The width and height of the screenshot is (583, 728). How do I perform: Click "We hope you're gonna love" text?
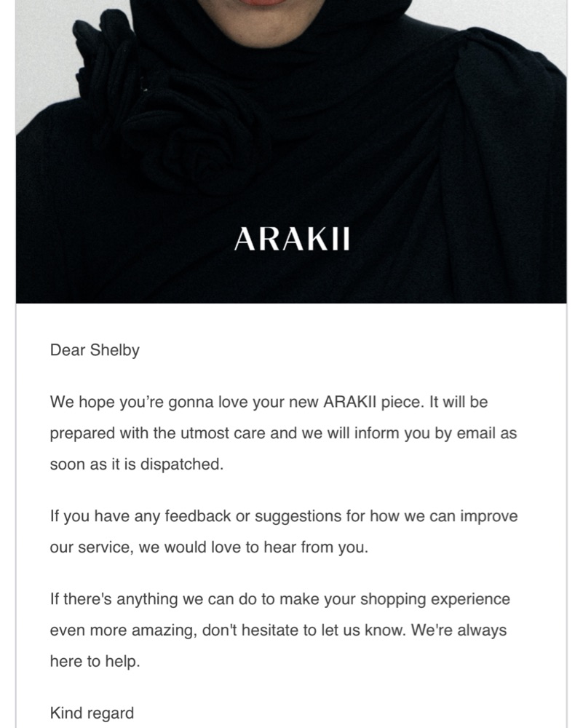click(136, 401)
